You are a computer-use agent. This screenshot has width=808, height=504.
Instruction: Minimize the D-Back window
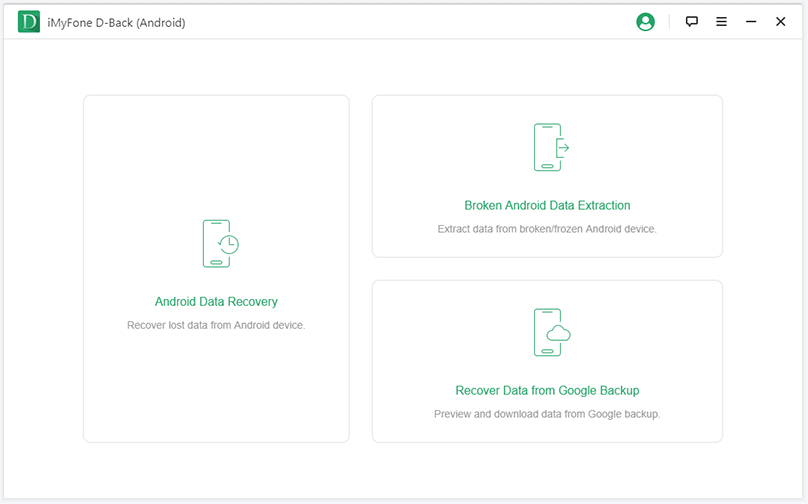click(x=751, y=22)
